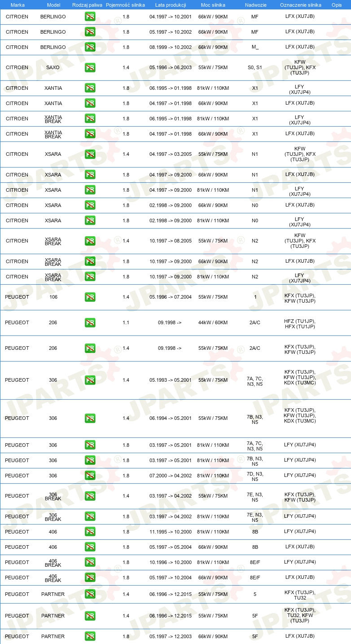
Task: Click the Pojemność silnika column header
Action: (x=126, y=5)
